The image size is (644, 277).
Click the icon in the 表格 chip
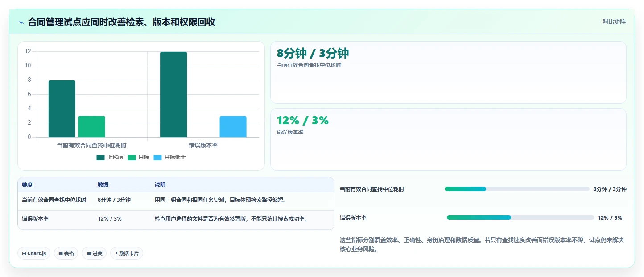61,253
